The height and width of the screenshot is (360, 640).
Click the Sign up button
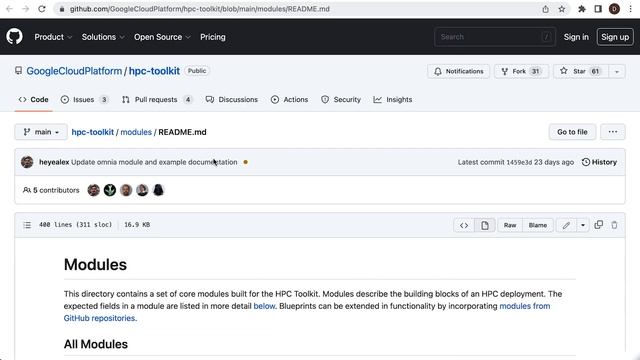pos(615,37)
